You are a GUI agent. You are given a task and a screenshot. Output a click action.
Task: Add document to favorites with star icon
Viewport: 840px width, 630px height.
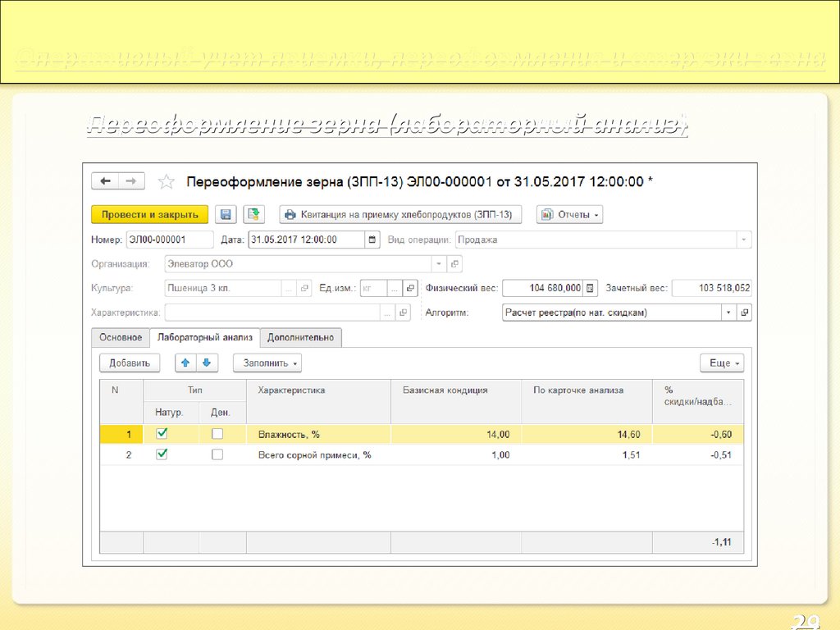[x=166, y=181]
